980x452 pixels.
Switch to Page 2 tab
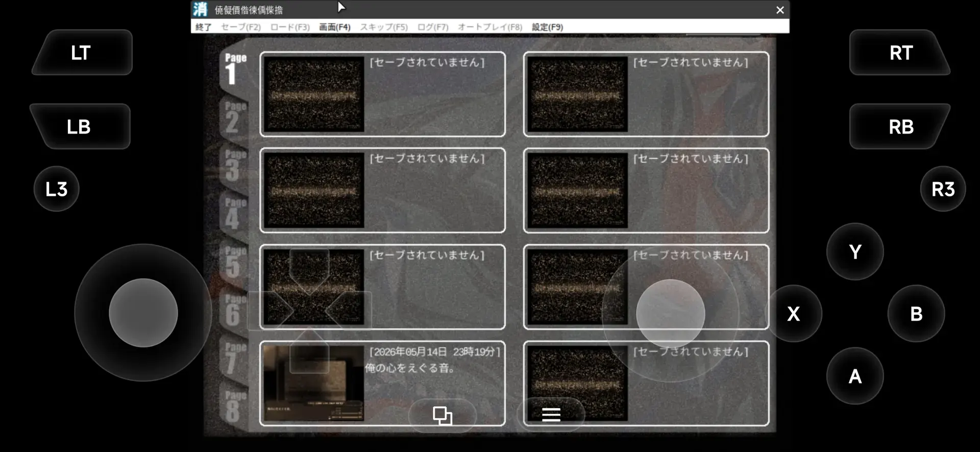[234, 117]
